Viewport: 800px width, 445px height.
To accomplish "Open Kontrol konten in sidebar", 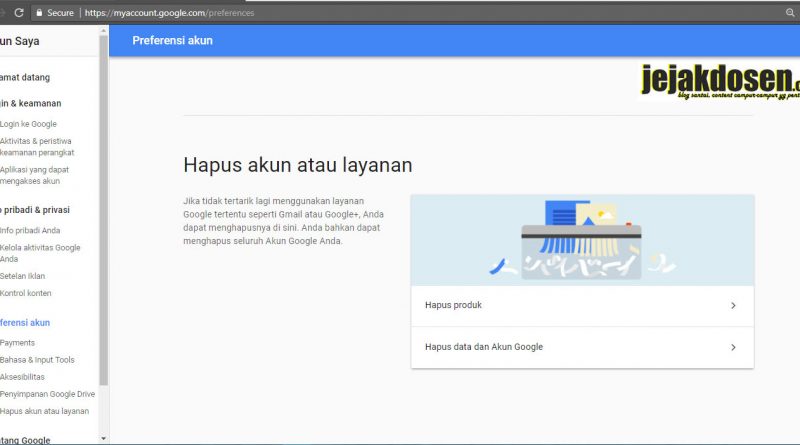I will click(26, 293).
